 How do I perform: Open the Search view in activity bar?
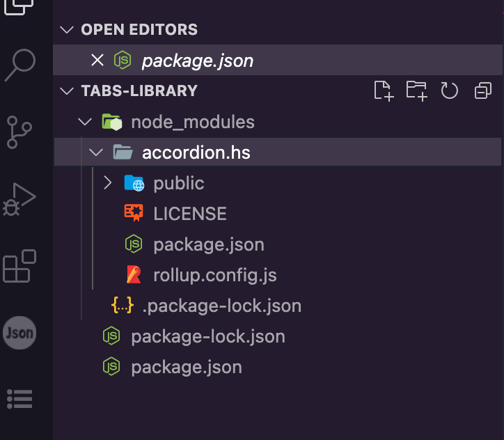click(19, 67)
